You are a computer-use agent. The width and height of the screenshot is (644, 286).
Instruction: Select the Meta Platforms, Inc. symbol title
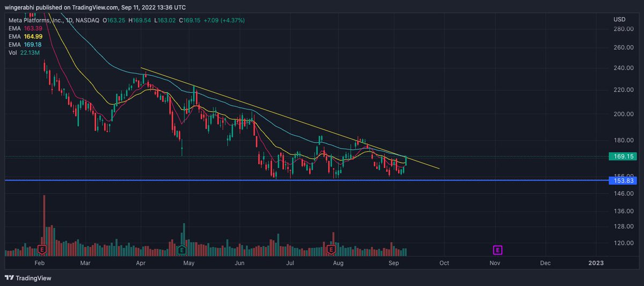pos(35,20)
